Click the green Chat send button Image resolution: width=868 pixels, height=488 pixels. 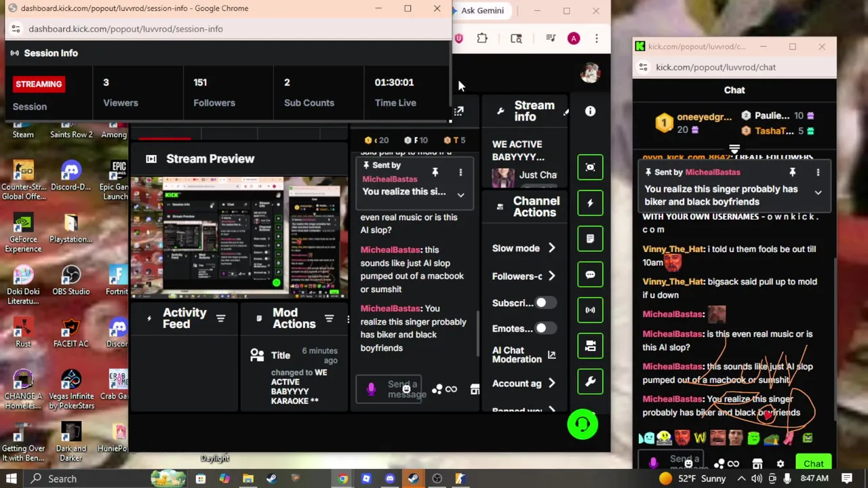pos(814,464)
